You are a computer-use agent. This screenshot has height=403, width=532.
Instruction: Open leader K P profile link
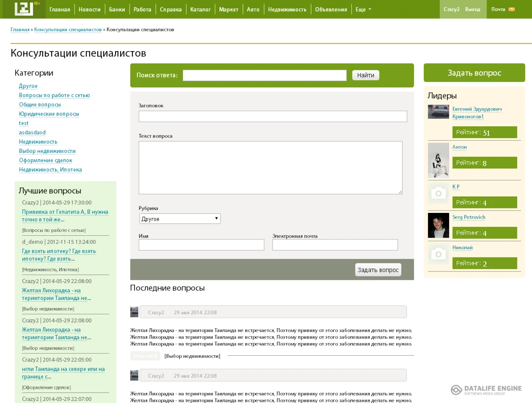[x=456, y=187]
